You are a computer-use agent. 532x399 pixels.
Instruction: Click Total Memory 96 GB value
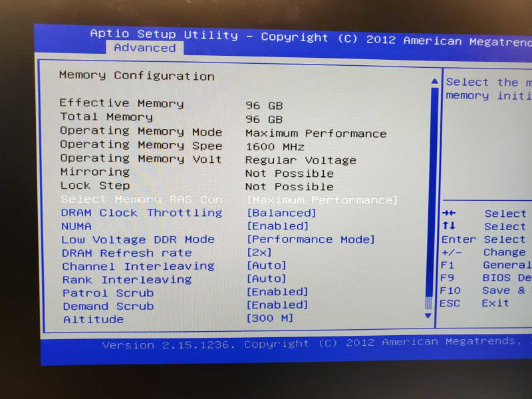(264, 120)
